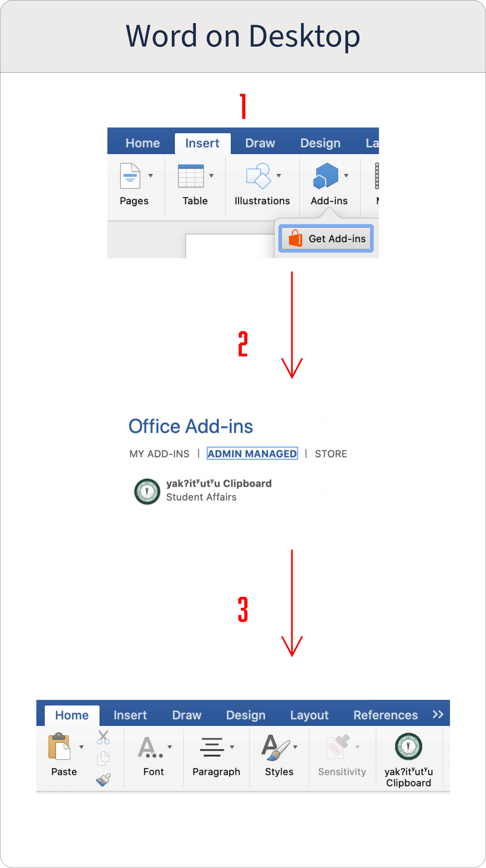
Task: Click the Paragraph alignment icon
Action: (x=212, y=747)
